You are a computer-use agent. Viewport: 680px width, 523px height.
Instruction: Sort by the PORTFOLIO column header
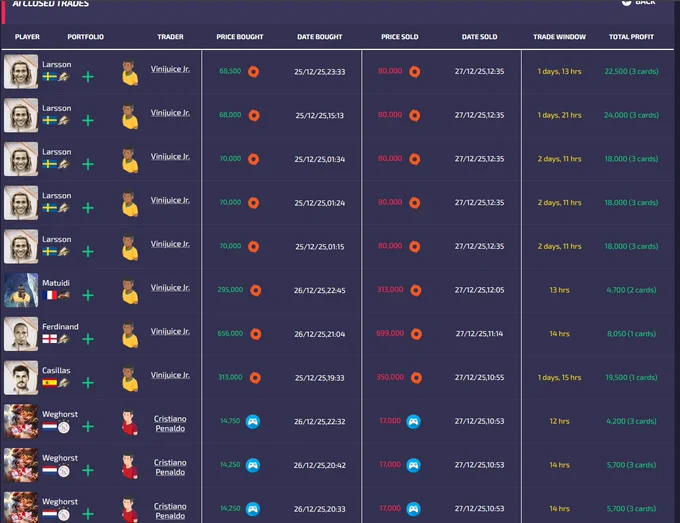[85, 37]
